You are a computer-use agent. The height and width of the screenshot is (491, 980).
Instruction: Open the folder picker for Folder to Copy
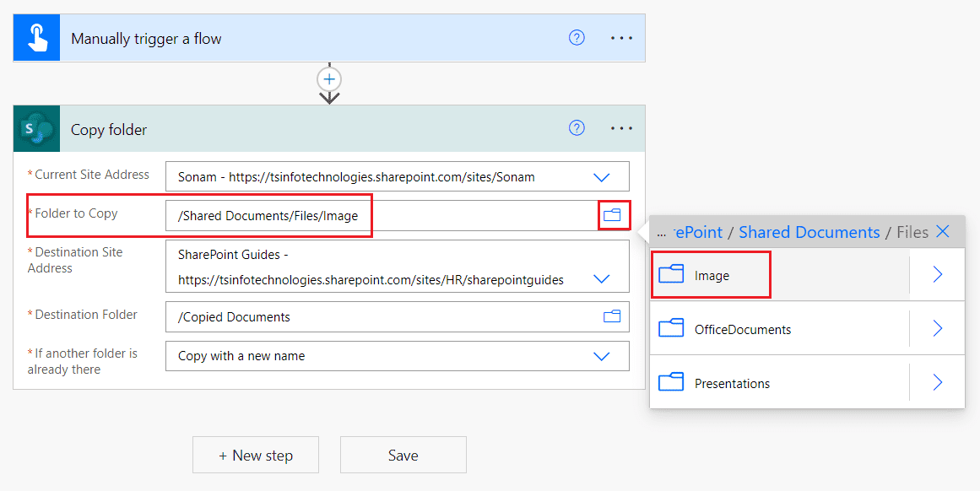(612, 215)
